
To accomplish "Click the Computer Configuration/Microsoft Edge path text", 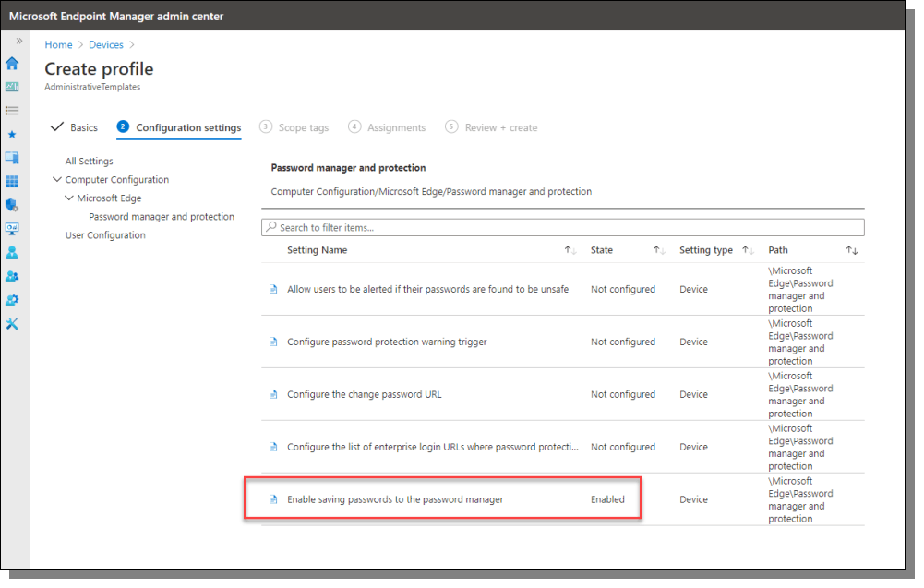I will (431, 191).
